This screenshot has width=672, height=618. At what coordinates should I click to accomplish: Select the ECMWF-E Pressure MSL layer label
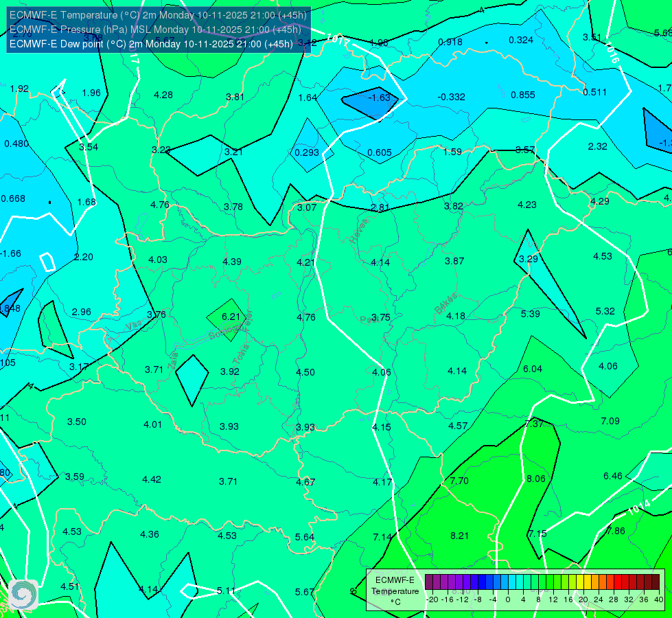click(x=155, y=30)
